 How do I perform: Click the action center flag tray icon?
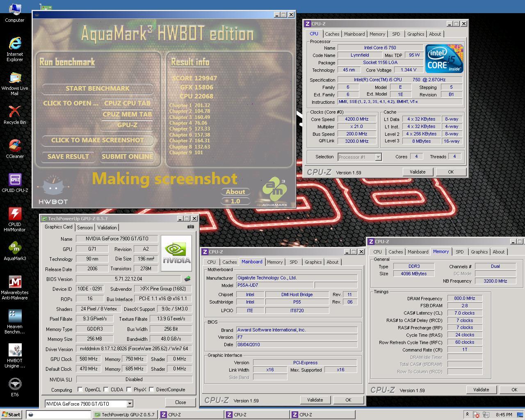tap(477, 415)
